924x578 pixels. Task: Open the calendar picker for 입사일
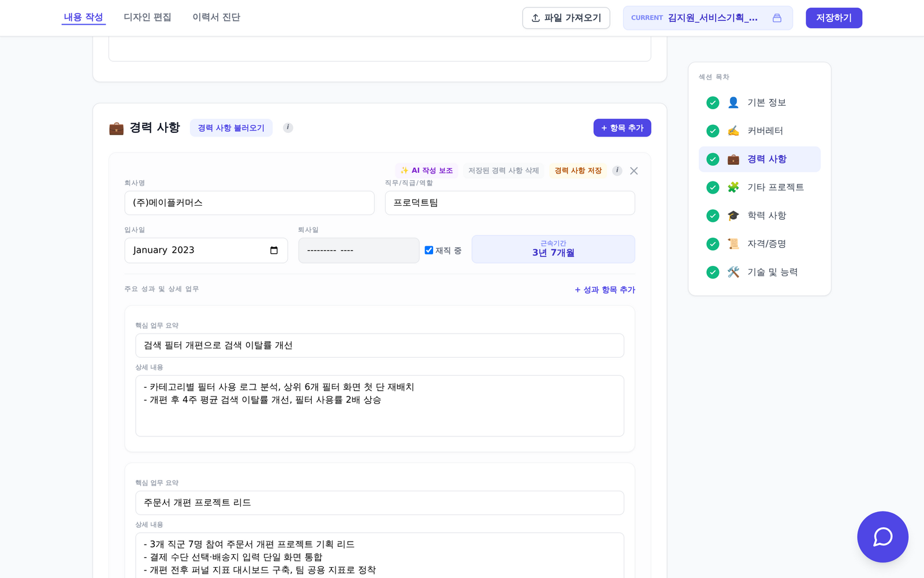pos(274,250)
